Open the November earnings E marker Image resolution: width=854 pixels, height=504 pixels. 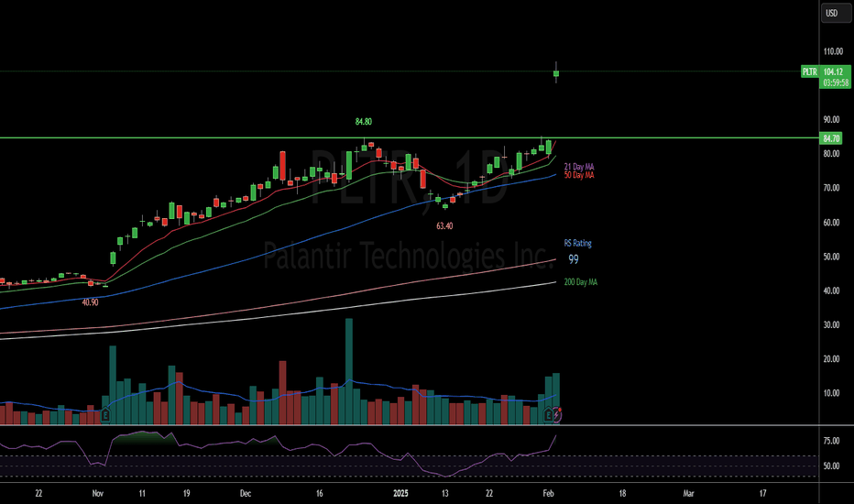click(105, 416)
